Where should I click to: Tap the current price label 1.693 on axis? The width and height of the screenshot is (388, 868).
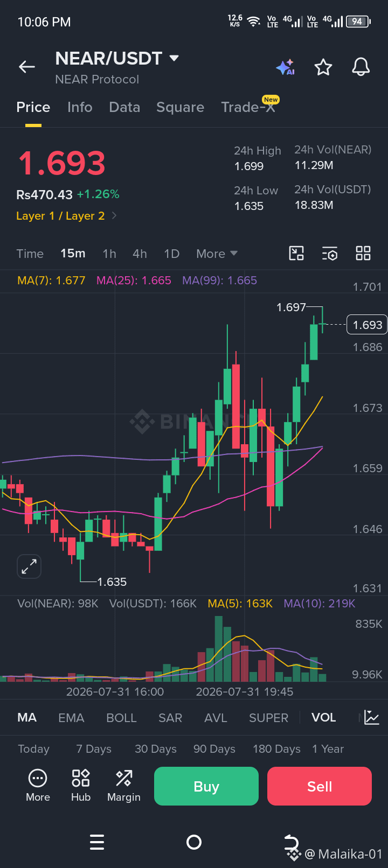pyautogui.click(x=367, y=325)
